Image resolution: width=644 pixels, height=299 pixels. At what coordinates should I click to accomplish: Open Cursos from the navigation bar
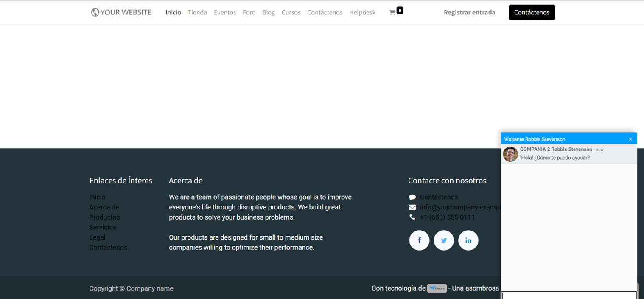point(291,12)
